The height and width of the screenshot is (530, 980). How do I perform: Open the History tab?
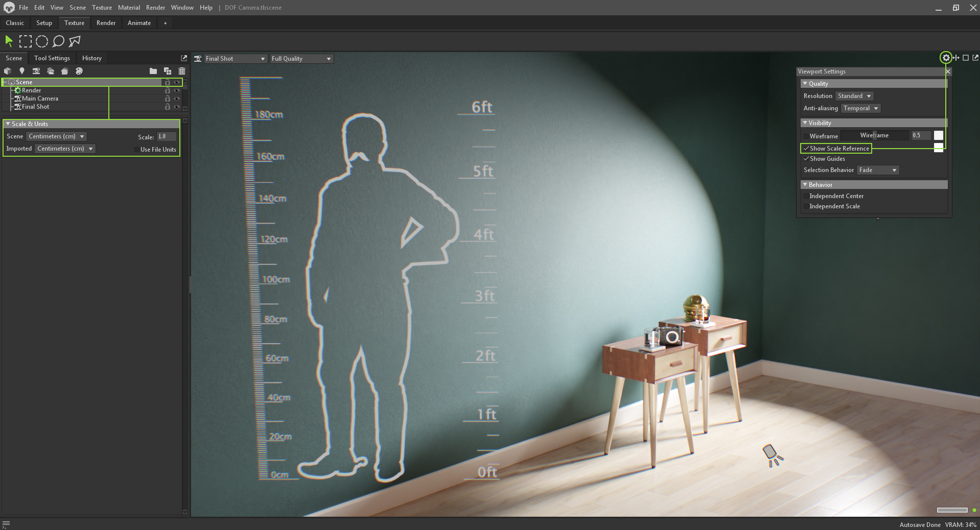tap(92, 58)
